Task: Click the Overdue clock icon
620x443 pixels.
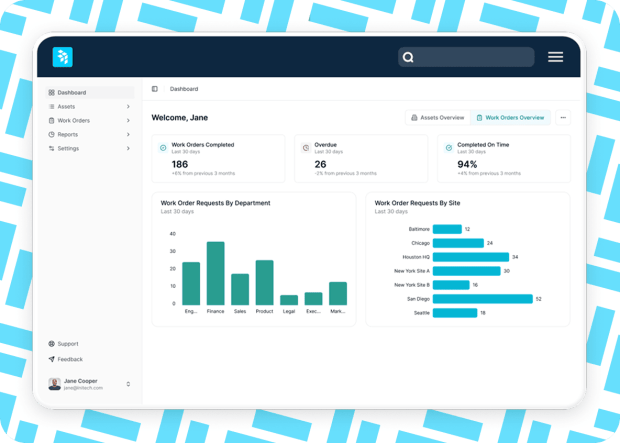Action: 306,148
